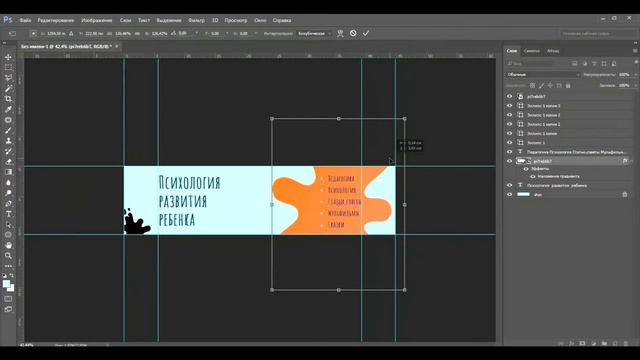
Task: Open the Просмотр menu
Action: pyautogui.click(x=236, y=20)
